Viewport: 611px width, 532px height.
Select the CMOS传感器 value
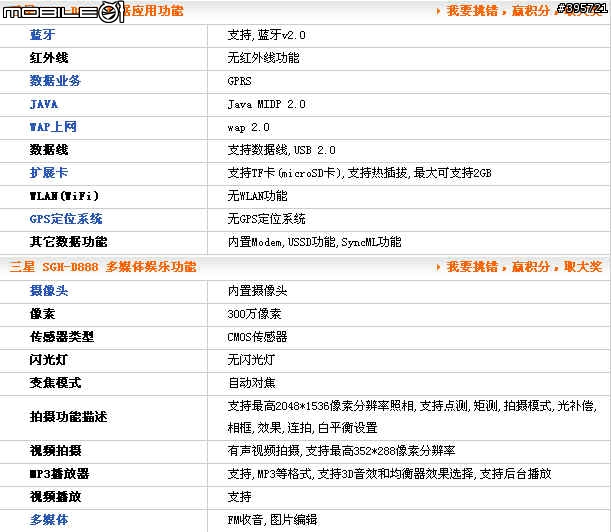(257, 336)
